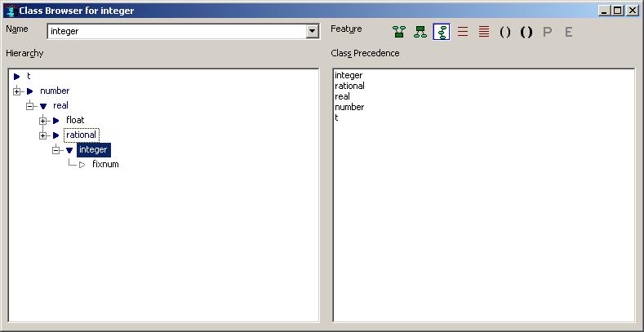Select rational in the hierarchy tree

click(81, 135)
